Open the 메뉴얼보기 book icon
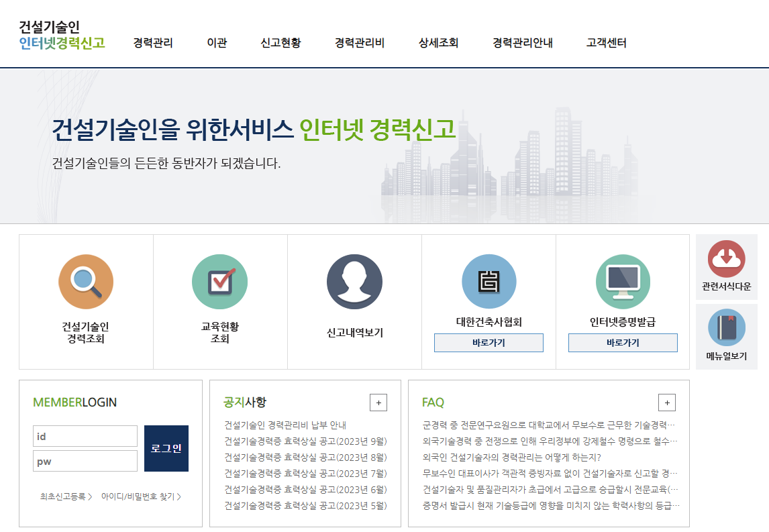769x532 pixels. pyautogui.click(x=726, y=327)
